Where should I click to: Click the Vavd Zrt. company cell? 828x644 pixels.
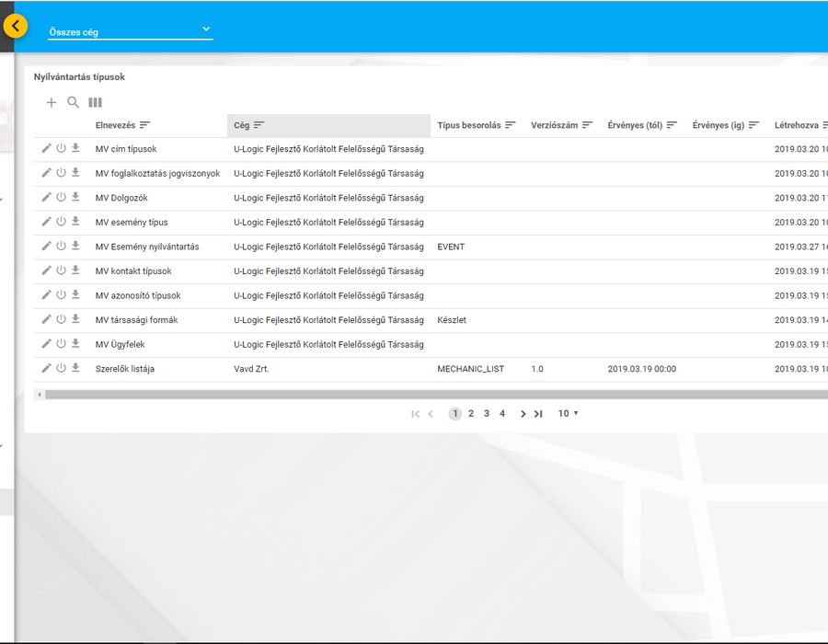point(251,369)
